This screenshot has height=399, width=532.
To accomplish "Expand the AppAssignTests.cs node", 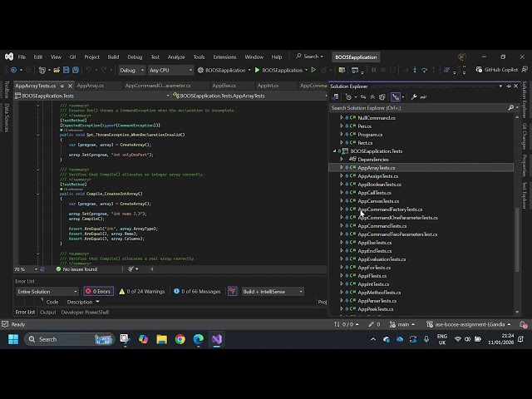I will (x=342, y=176).
